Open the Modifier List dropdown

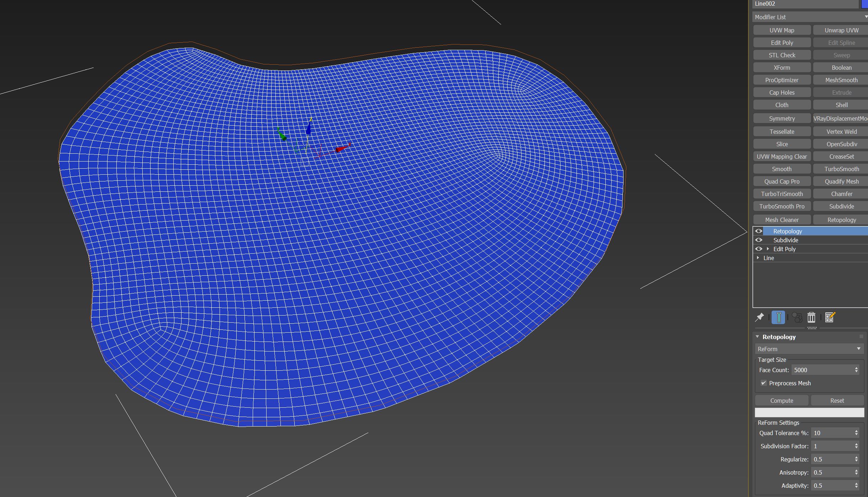pyautogui.click(x=808, y=17)
